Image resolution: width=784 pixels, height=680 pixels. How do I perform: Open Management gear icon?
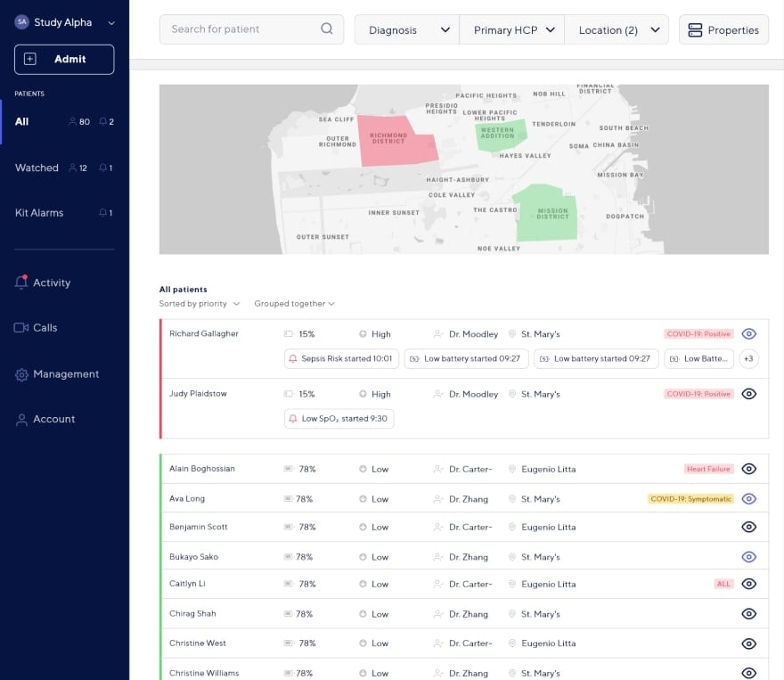[x=21, y=374]
